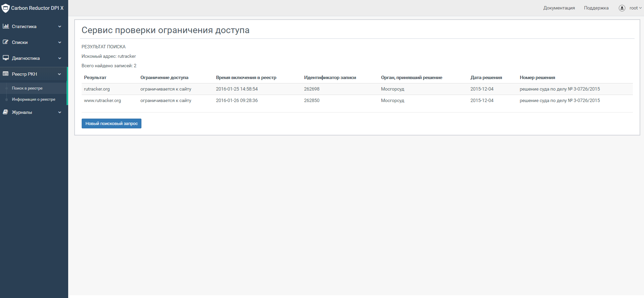This screenshot has height=298, width=644.
Task: Click Мосгорсуд in the rutracker.org row
Action: click(x=393, y=89)
